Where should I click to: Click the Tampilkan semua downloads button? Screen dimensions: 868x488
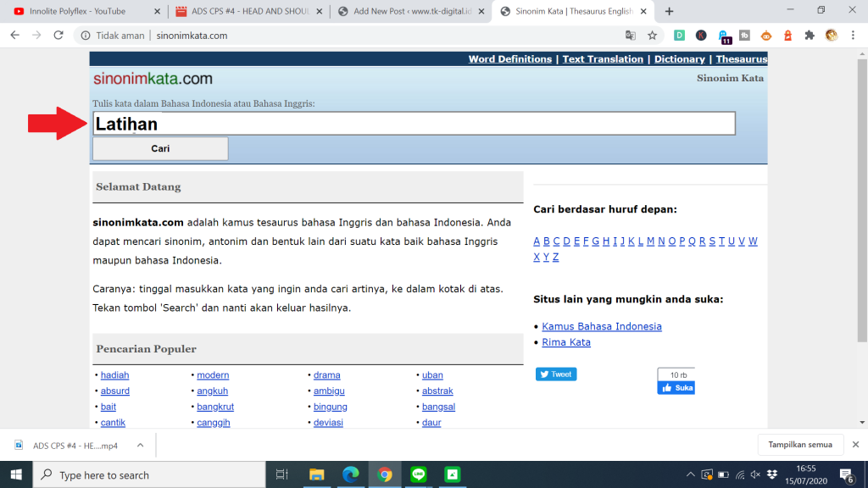(800, 445)
